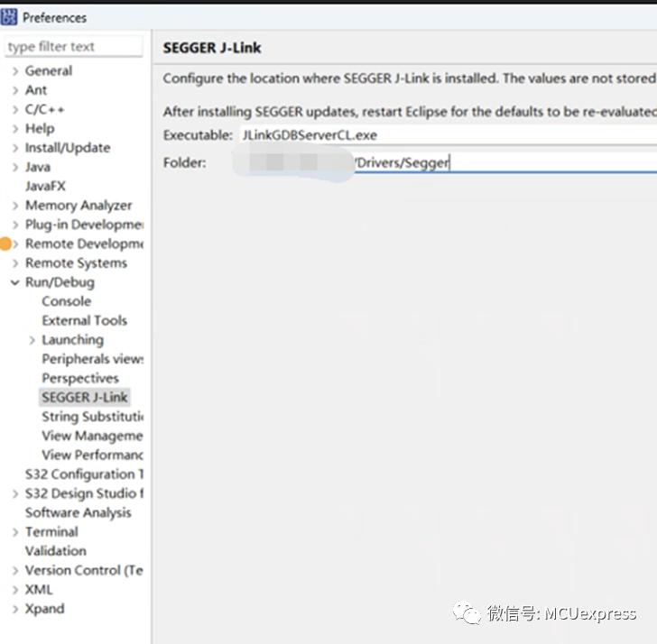Expand the General preferences node
The width and height of the screenshot is (657, 644).
[x=15, y=71]
